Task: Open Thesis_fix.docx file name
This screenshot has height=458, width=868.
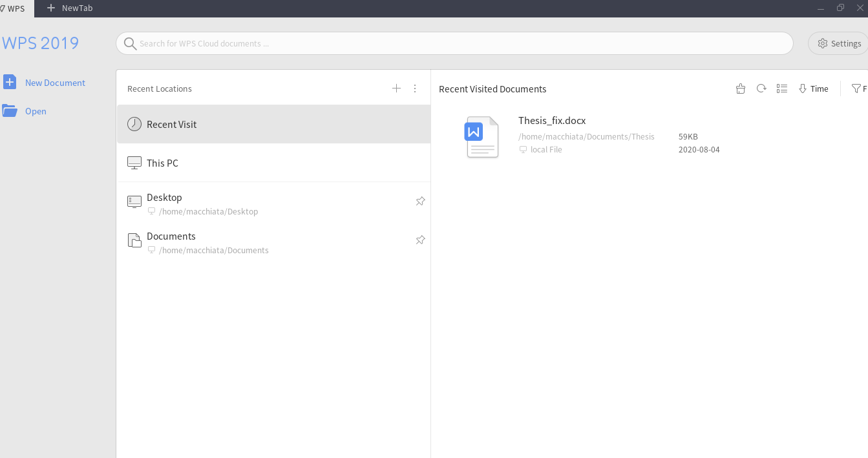Action: coord(552,121)
